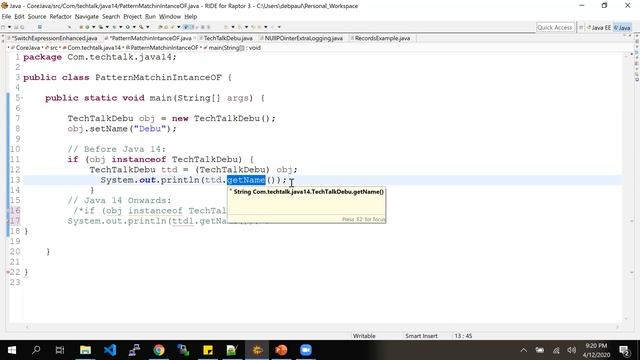This screenshot has width=640, height=360.
Task: Open the File menu
Action: point(6,17)
